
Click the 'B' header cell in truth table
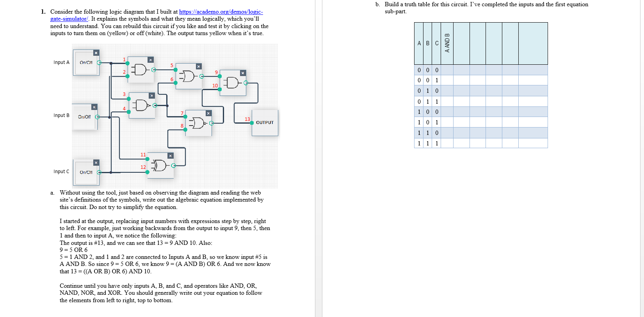coord(428,43)
